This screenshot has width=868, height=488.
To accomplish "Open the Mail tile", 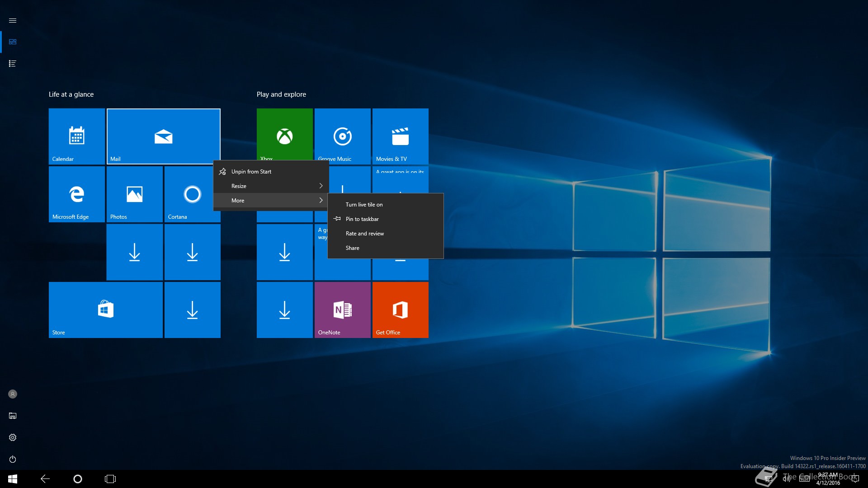I will click(x=164, y=136).
